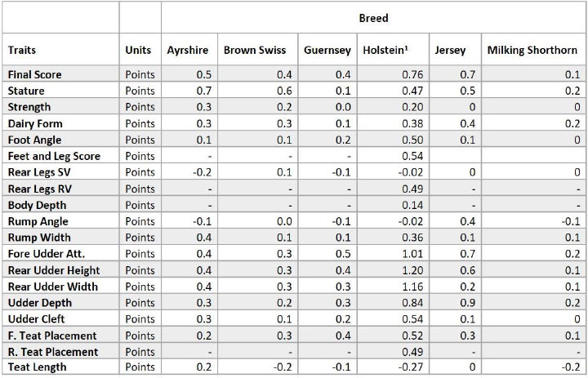Select the Jersey column header
This screenshot has height=378, width=588.
tap(450, 51)
